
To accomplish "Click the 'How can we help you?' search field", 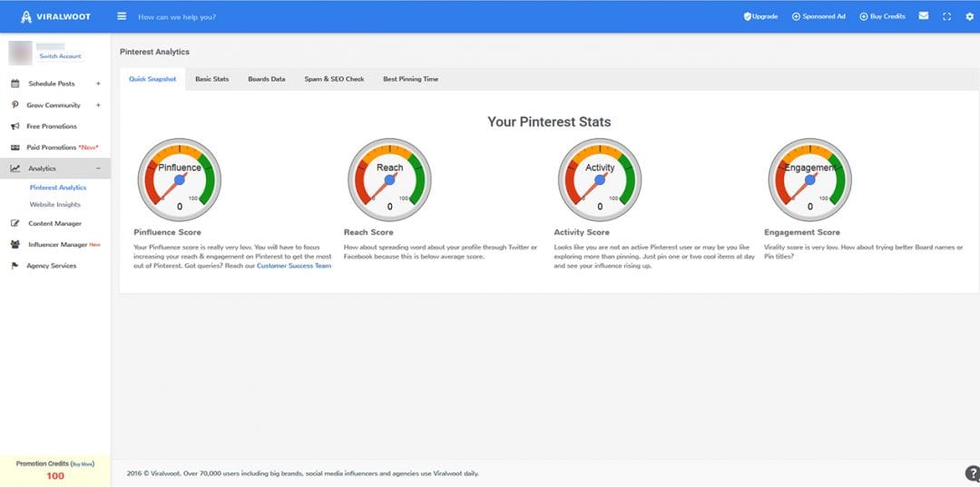I will pyautogui.click(x=177, y=17).
